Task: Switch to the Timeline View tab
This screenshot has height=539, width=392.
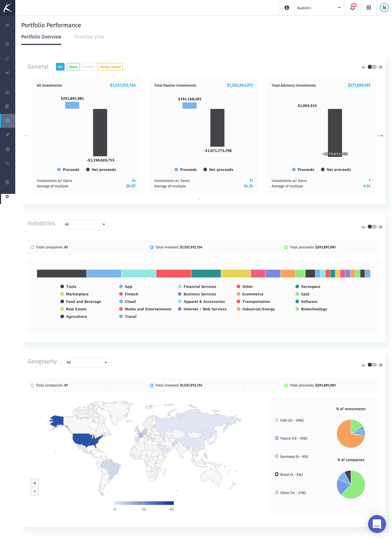Action: [89, 37]
